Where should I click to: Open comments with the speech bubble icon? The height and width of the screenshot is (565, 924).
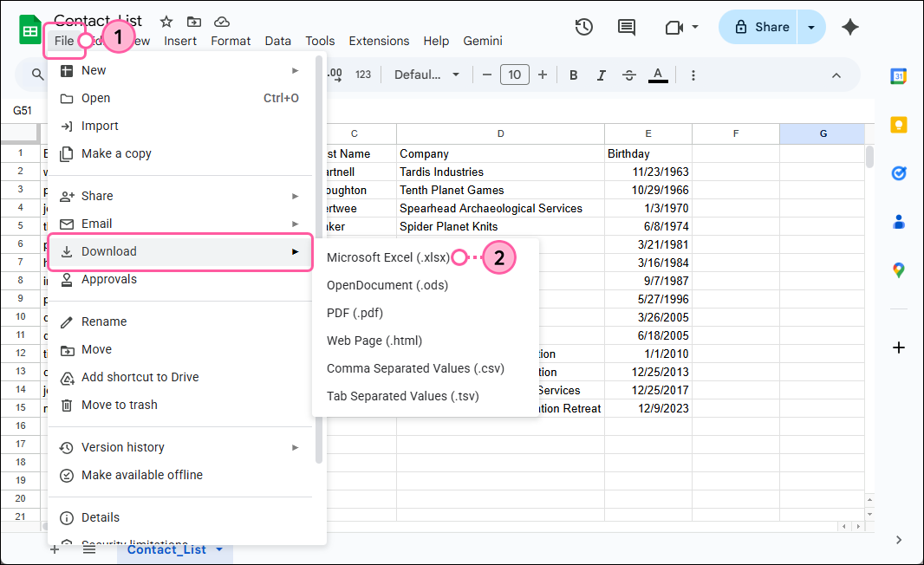point(626,27)
